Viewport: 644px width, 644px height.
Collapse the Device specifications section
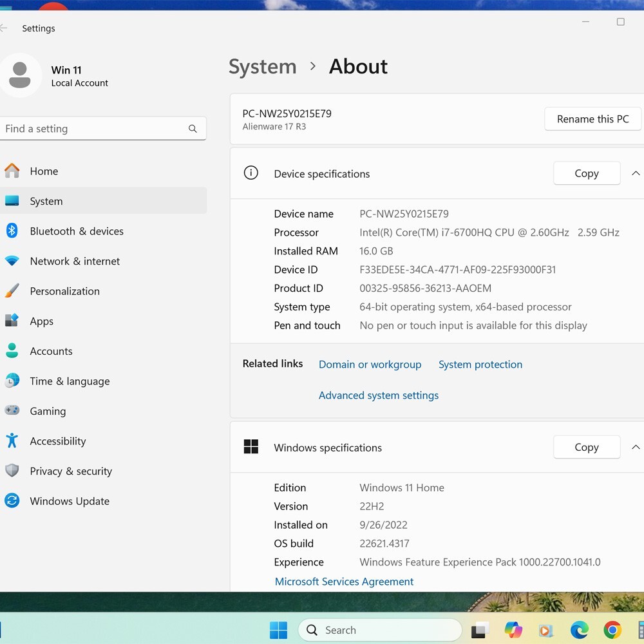[636, 173]
